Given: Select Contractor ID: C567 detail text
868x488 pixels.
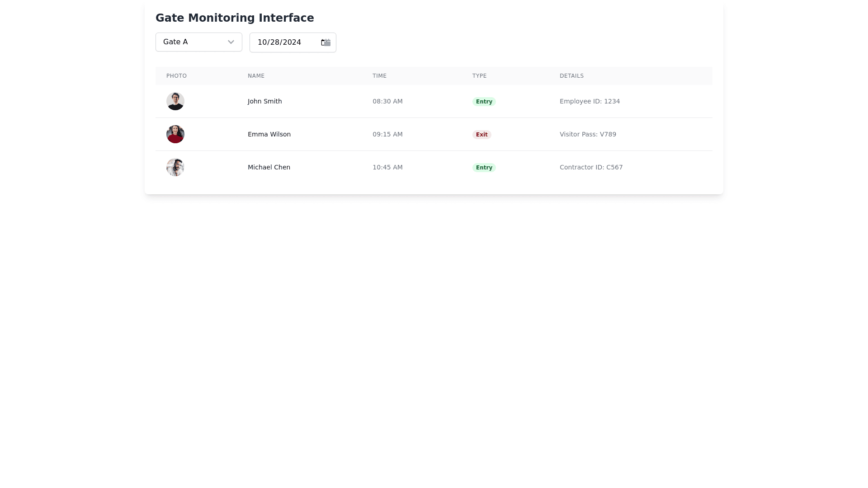Looking at the screenshot, I should (591, 167).
